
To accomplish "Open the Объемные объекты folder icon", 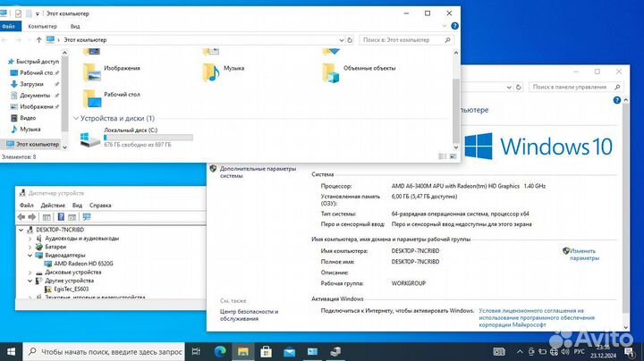I will pyautogui.click(x=331, y=72).
